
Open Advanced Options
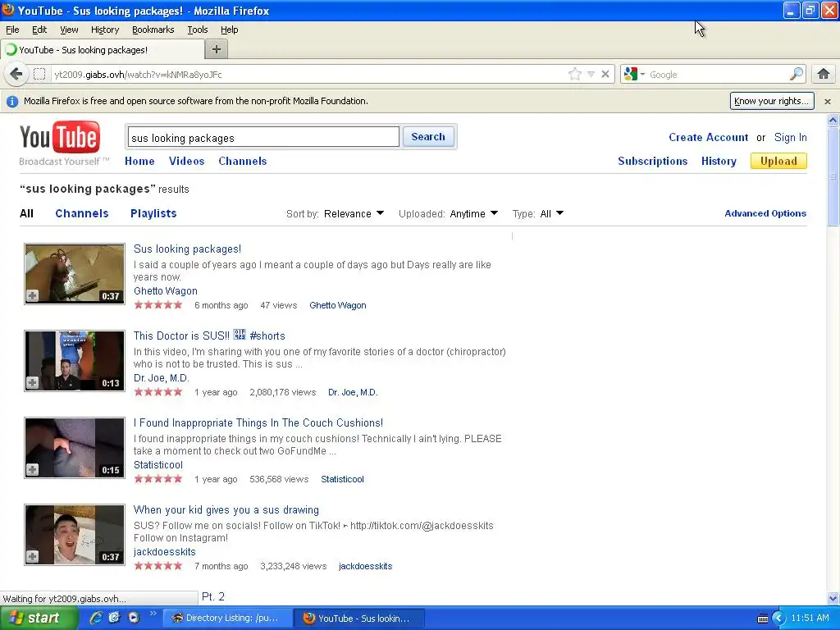pyautogui.click(x=765, y=213)
